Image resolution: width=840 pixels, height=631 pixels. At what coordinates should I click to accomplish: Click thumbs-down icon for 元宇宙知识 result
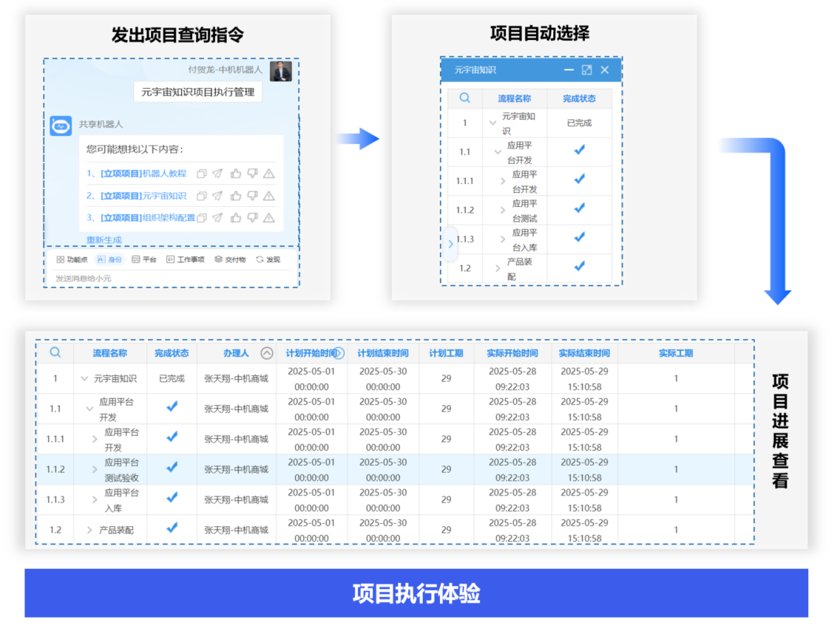252,196
